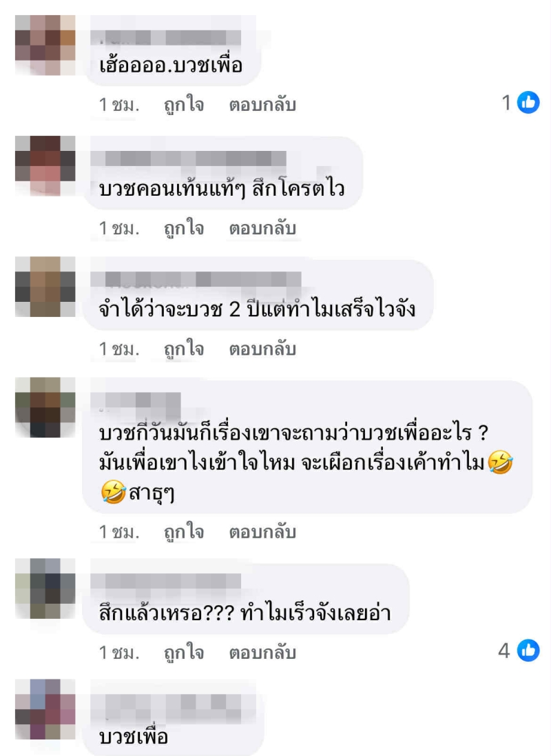The width and height of the screenshot is (551, 756).
Task: Like the comment 'สึกแล้วเหรอ??? ทำไมเร็วจังเลยอ่า'
Action: [x=184, y=653]
